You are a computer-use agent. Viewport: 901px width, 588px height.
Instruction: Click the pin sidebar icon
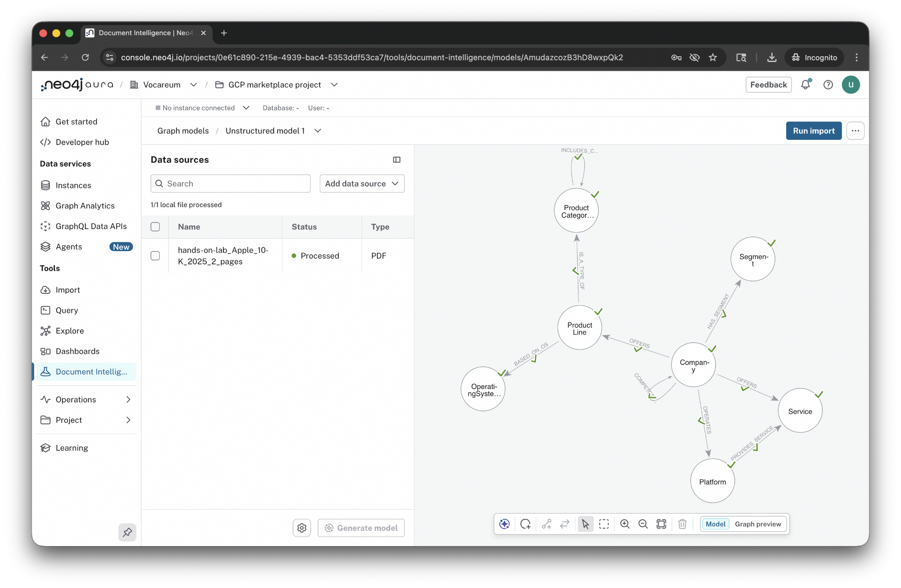127,532
